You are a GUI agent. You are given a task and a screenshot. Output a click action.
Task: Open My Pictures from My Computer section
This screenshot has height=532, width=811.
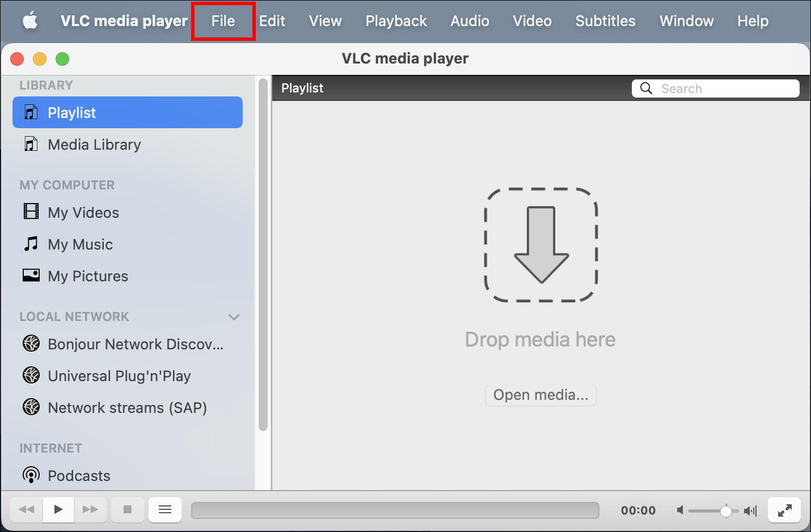point(88,276)
